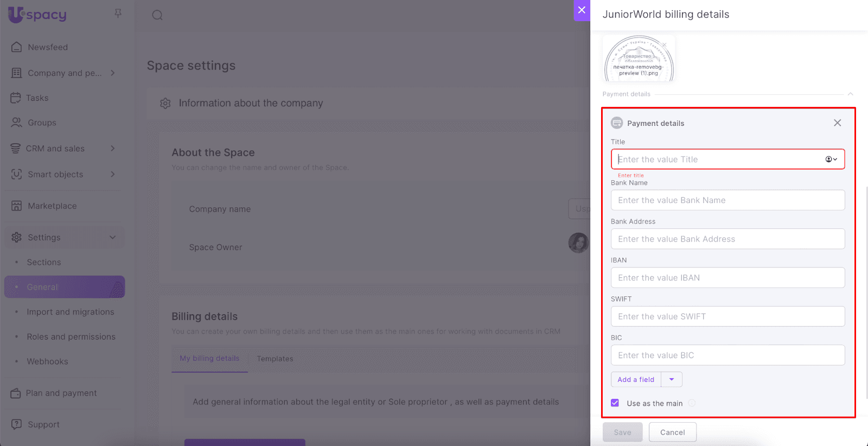The image size is (868, 446).
Task: Click the Newsfeed home icon
Action: coord(16,47)
